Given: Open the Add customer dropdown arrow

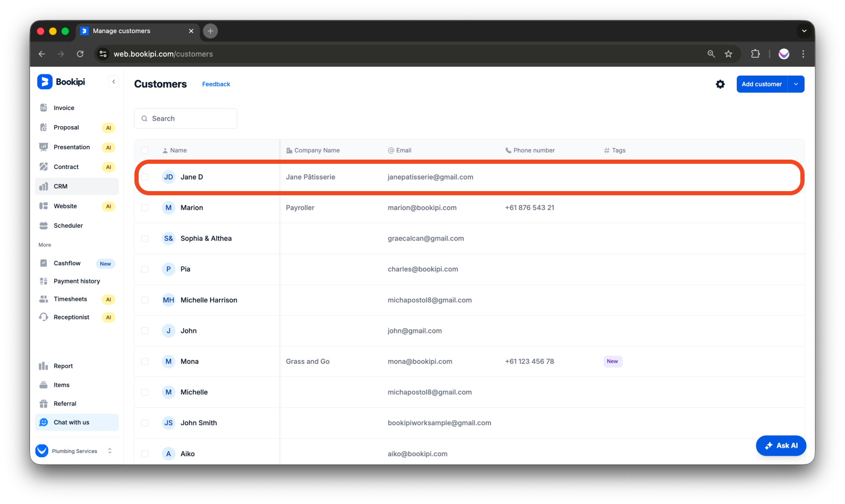Looking at the screenshot, I should point(796,84).
